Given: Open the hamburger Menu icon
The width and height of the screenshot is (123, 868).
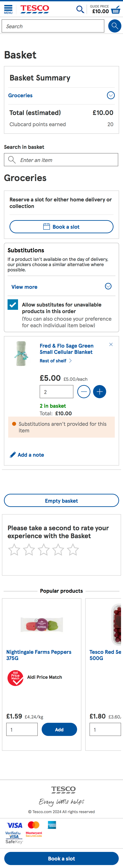Looking at the screenshot, I should 8,9.
